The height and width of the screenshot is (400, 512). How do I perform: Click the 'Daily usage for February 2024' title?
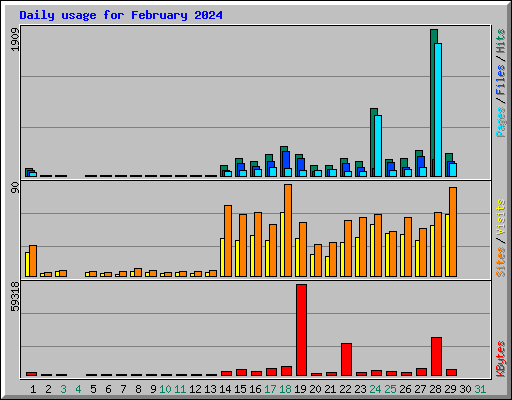point(121,15)
